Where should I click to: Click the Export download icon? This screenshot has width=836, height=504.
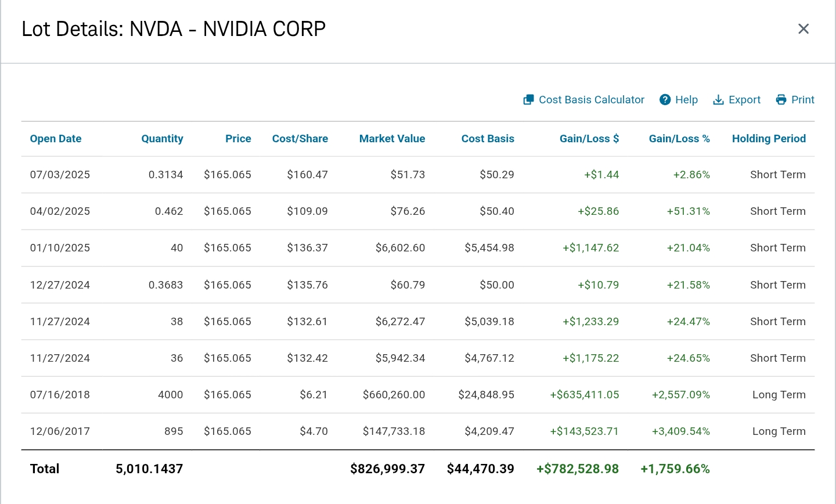click(x=718, y=100)
